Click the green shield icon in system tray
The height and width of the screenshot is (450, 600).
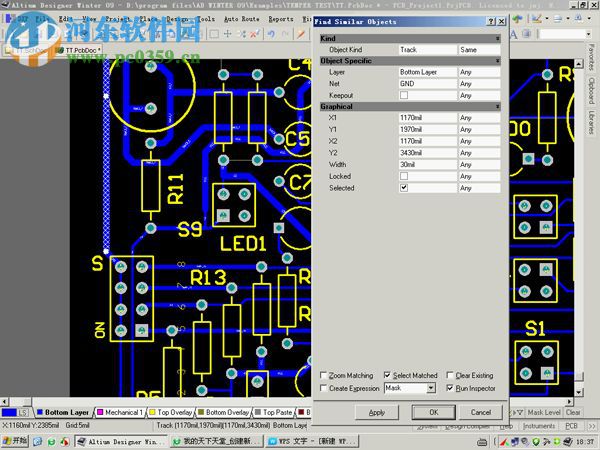point(536,442)
